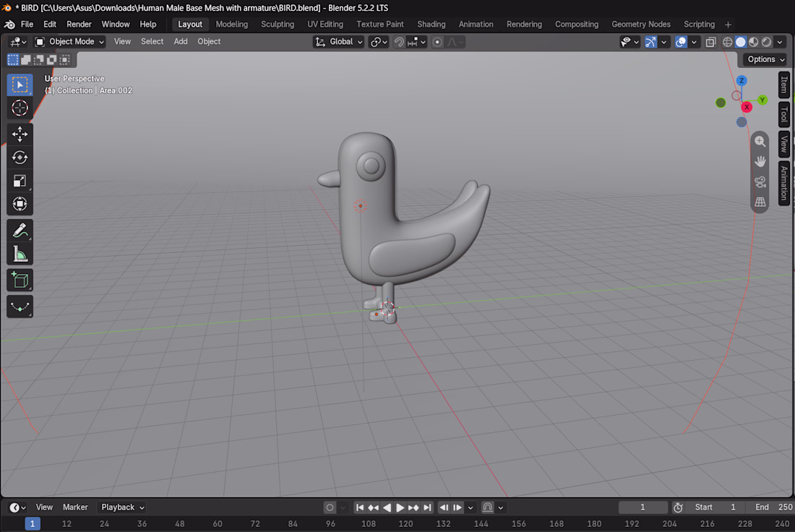This screenshot has height=532, width=795.
Task: Expand the gizmo options arrow
Action: (x=663, y=42)
